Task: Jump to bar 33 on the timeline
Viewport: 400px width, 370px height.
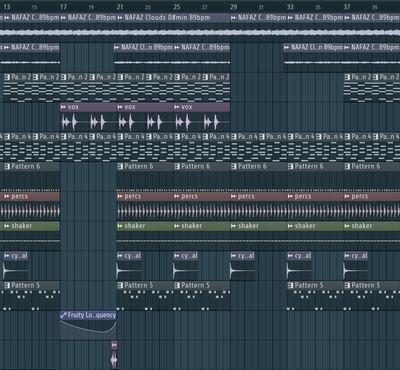Action: coord(290,7)
